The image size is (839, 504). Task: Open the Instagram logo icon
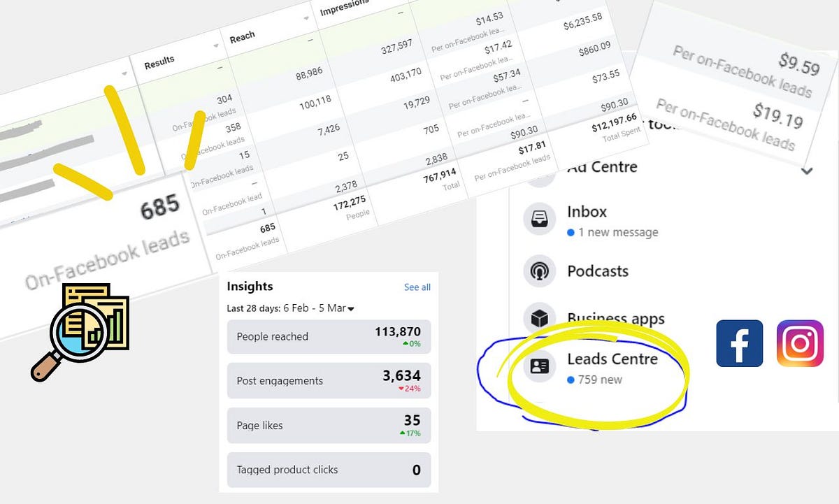pyautogui.click(x=799, y=343)
